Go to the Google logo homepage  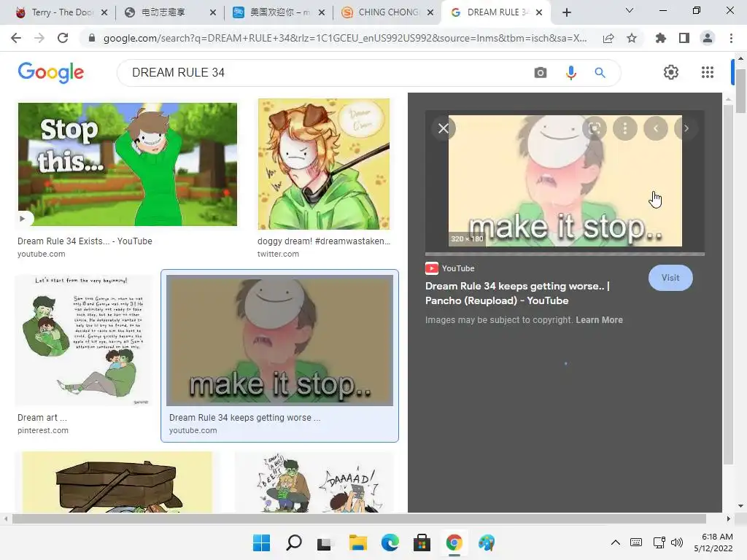click(50, 72)
